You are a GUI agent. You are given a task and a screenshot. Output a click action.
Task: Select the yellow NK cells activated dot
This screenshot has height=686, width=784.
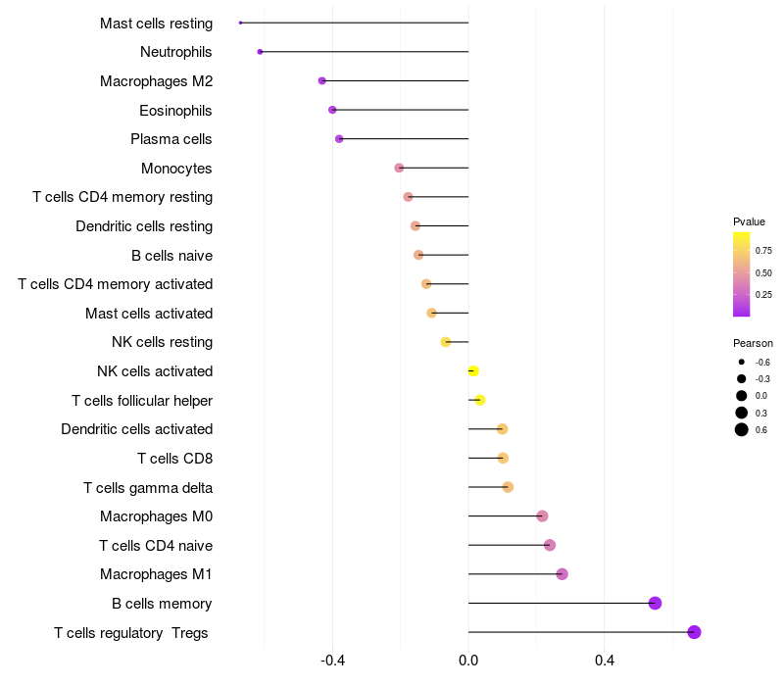pos(473,371)
